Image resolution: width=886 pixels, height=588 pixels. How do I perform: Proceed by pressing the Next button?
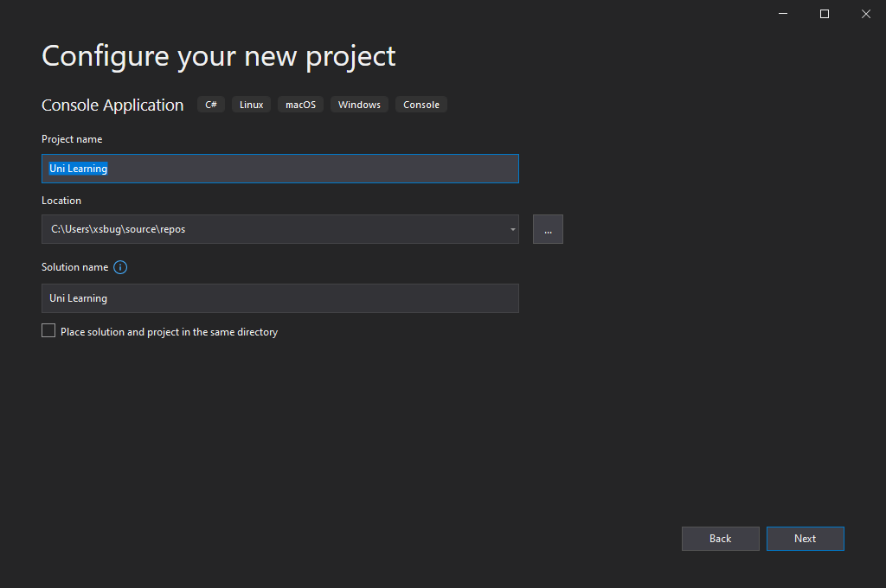tap(805, 539)
